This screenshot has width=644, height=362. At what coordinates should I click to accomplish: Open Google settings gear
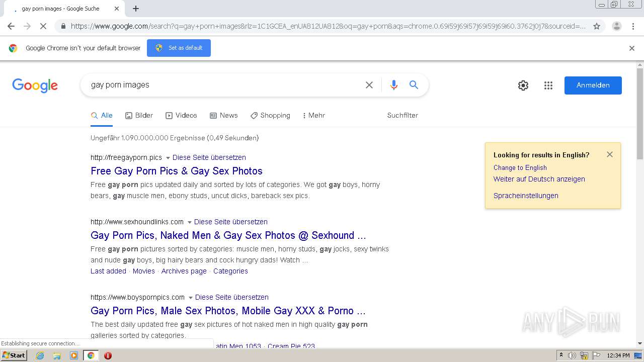tap(523, 85)
